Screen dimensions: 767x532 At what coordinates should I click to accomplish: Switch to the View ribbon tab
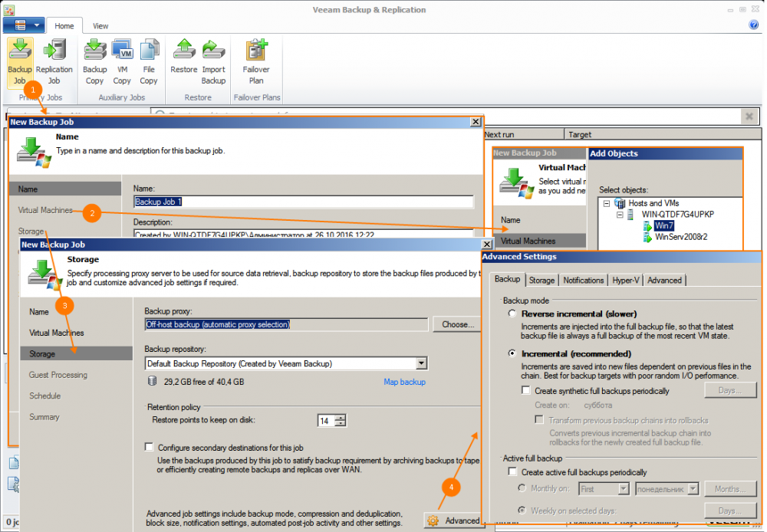click(100, 26)
